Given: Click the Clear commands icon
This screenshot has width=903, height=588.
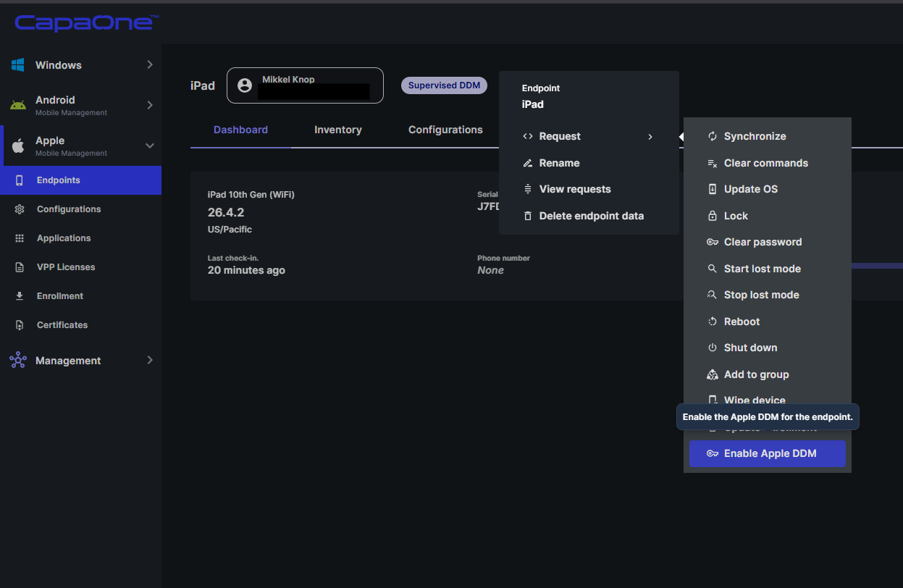Looking at the screenshot, I should 713,163.
